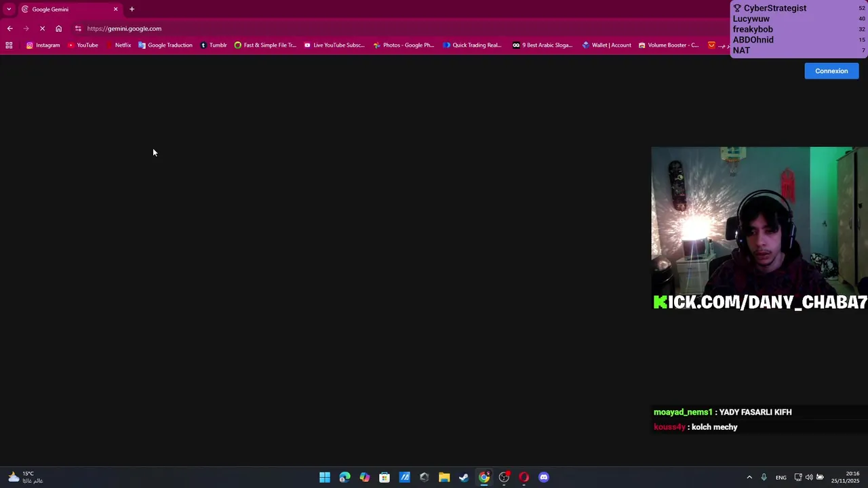Image resolution: width=868 pixels, height=488 pixels.
Task: Open Copilot from the taskbar
Action: (365, 477)
